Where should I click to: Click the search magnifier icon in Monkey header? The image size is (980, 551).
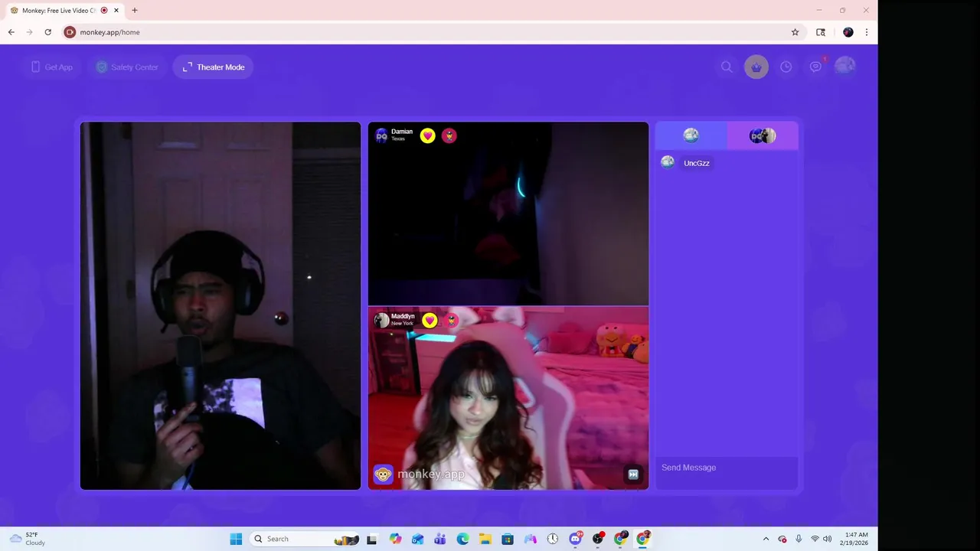(727, 67)
